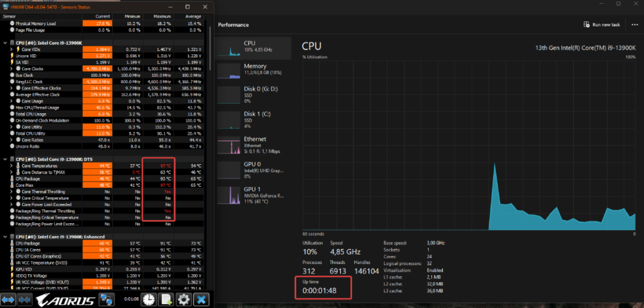Click the clock reset-timer icon in HWiNFO

[148, 300]
